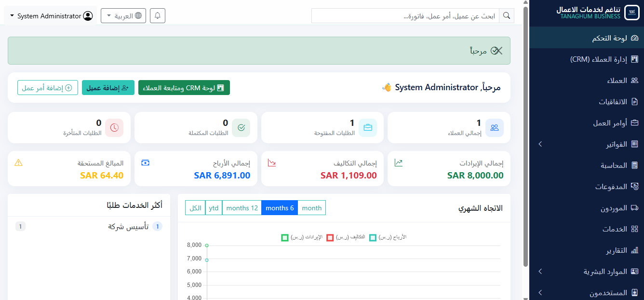Image resolution: width=644 pixels, height=300 pixels.
Task: Click the briefcase icon beside أوامر العمل
Action: (x=634, y=123)
